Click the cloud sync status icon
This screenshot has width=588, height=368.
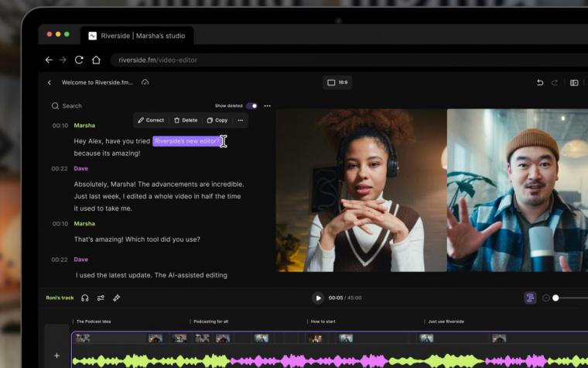145,82
